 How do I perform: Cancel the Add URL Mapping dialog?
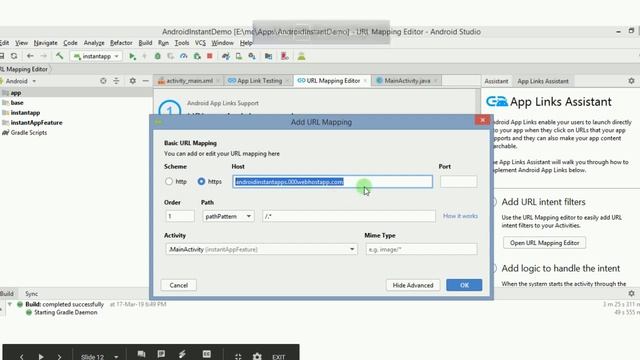tap(179, 285)
